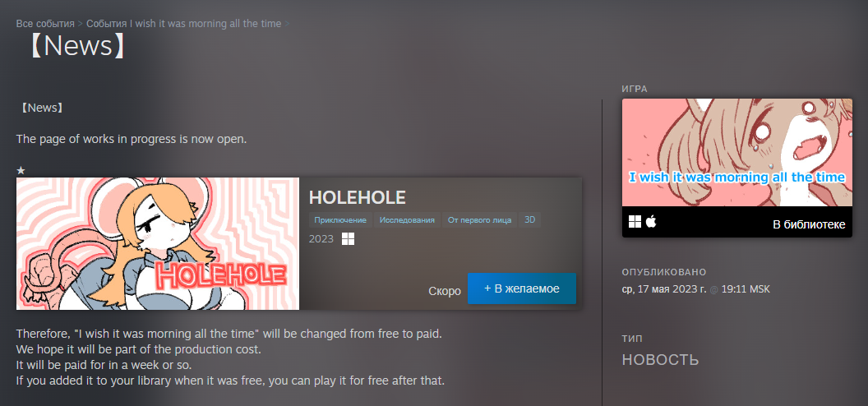Click 'It will be paid for in a week' line
This screenshot has height=406, width=868.
coord(104,366)
